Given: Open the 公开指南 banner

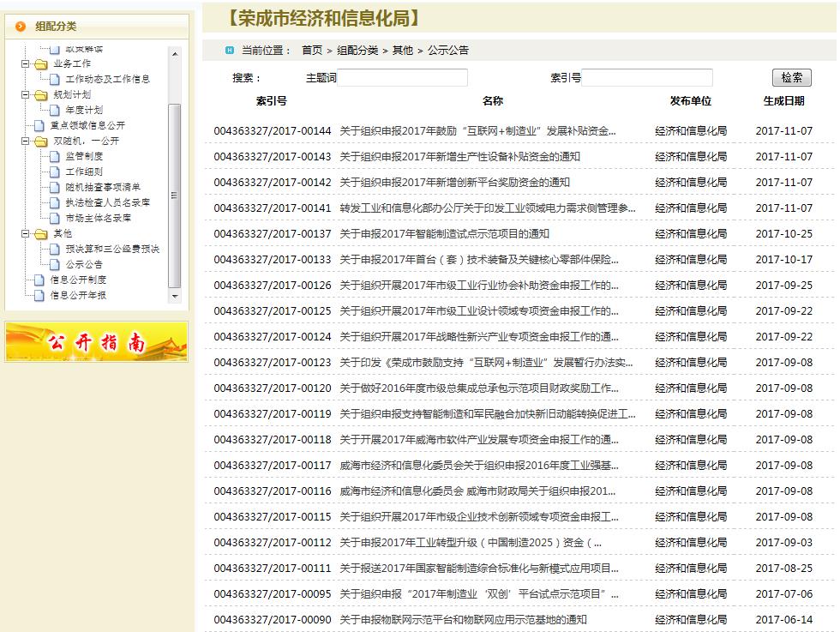Looking at the screenshot, I should point(96,342).
